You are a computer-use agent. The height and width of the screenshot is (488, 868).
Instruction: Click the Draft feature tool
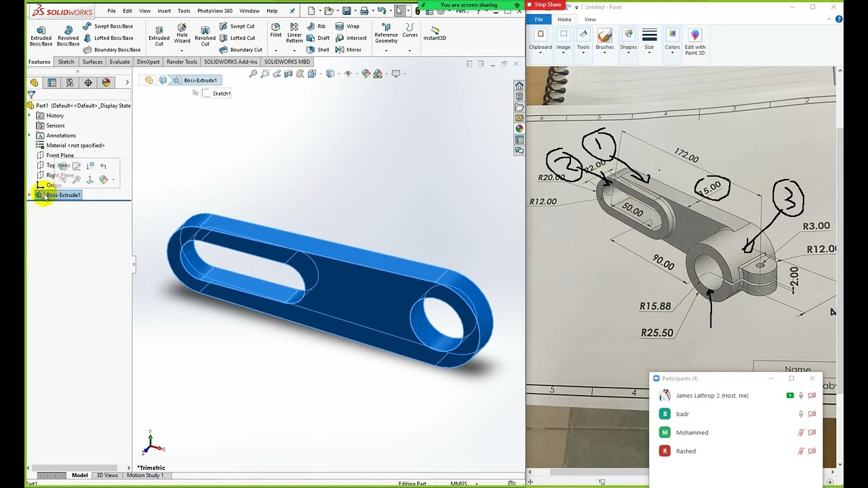[318, 38]
